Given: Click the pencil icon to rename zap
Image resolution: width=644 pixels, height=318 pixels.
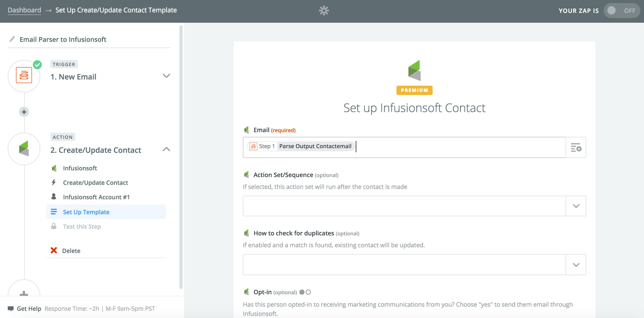Looking at the screenshot, I should [12, 39].
